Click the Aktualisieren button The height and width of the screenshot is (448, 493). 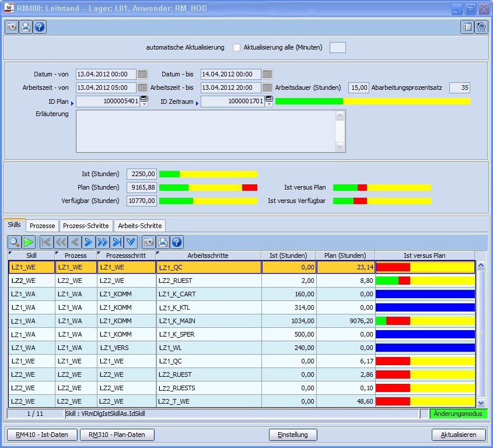[459, 435]
